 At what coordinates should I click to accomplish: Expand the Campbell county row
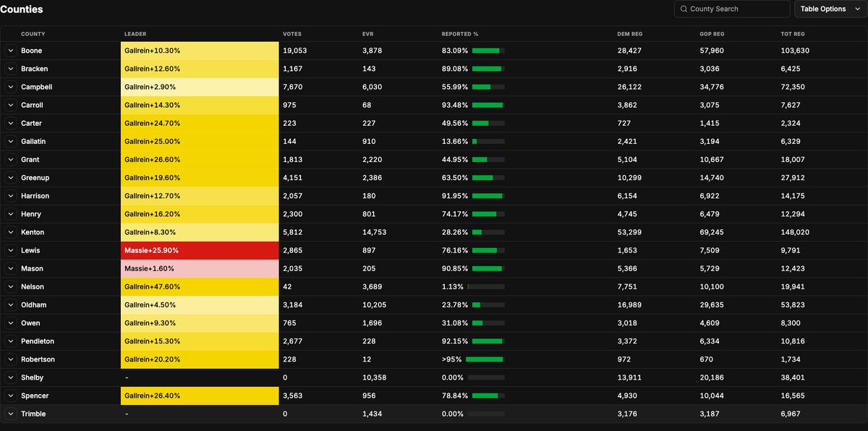pyautogui.click(x=11, y=87)
